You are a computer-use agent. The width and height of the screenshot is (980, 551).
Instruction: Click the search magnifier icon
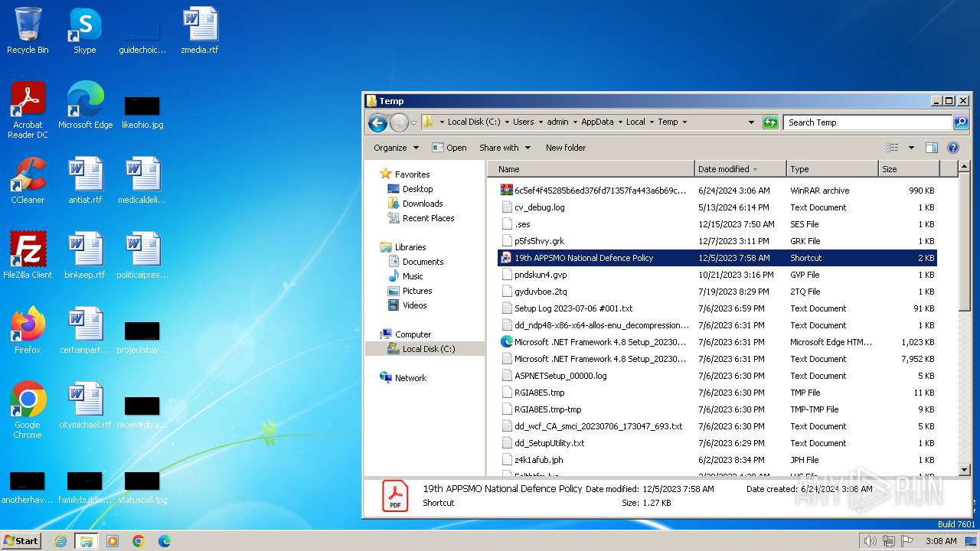[x=961, y=122]
